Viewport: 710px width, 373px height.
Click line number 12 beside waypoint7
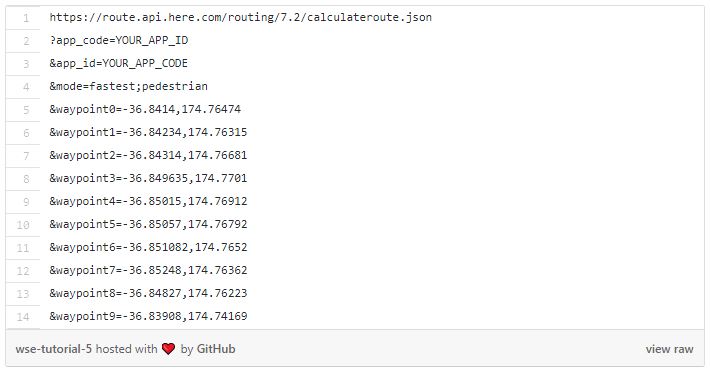(23, 271)
